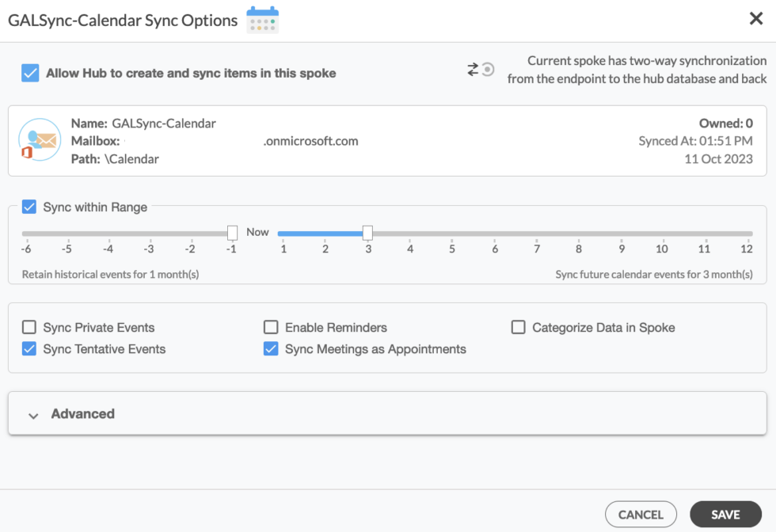Screen dimensions: 776x532
Task: Click the Outlook mailbox avatar icon
Action: (40, 139)
